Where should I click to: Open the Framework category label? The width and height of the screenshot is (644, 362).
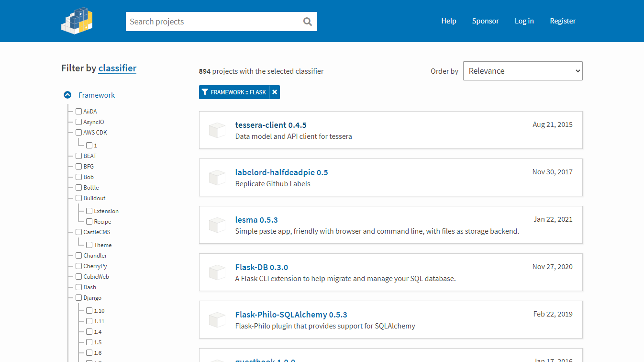(97, 95)
